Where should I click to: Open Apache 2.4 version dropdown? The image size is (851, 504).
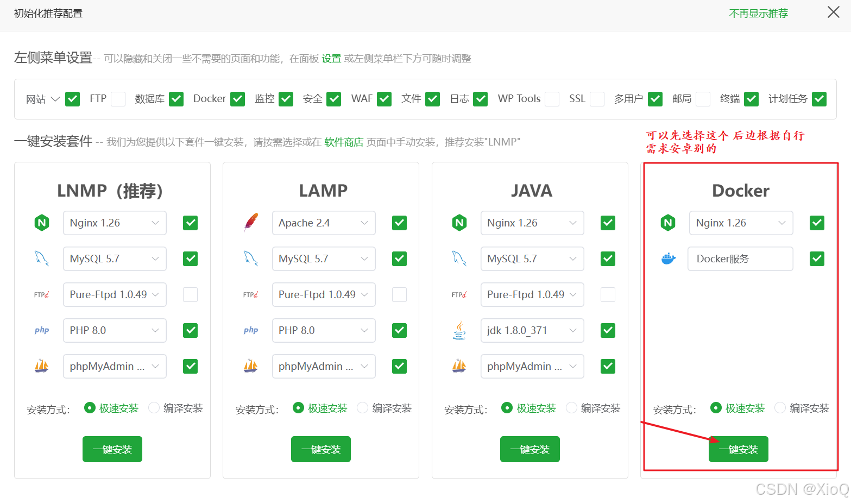click(x=324, y=223)
